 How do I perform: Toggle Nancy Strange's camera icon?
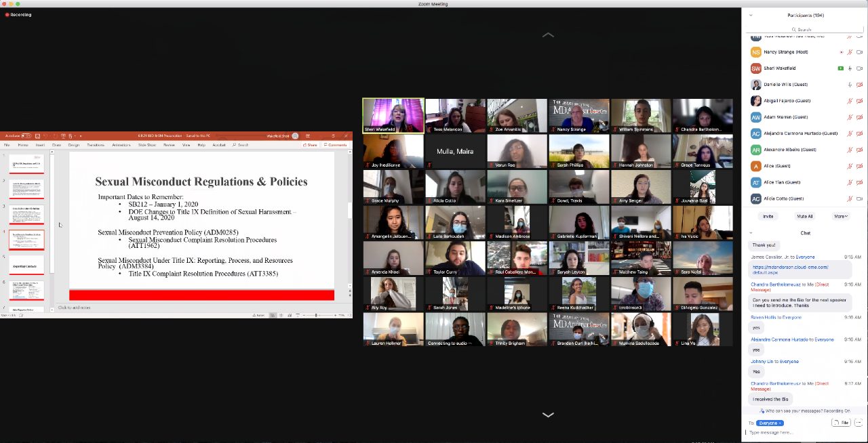859,52
